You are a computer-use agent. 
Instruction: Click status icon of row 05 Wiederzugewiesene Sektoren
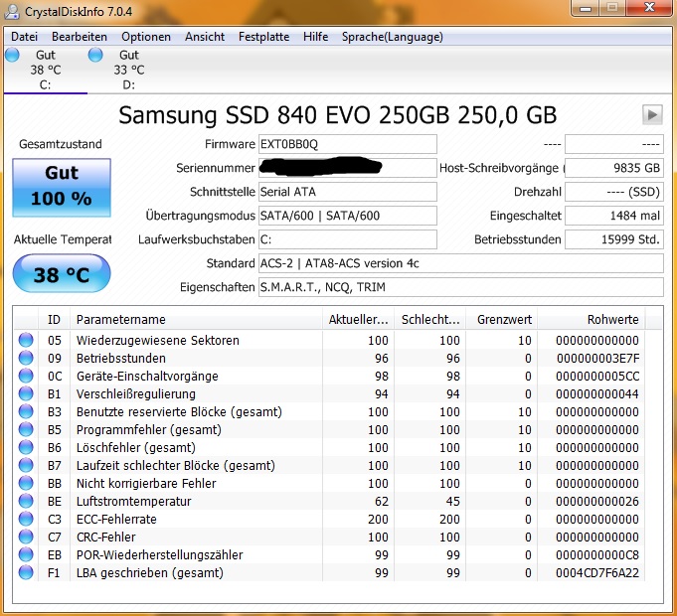coord(26,340)
